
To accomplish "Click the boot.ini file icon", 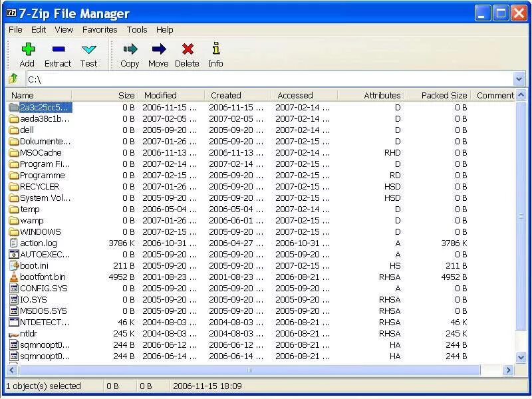I will 14,265.
